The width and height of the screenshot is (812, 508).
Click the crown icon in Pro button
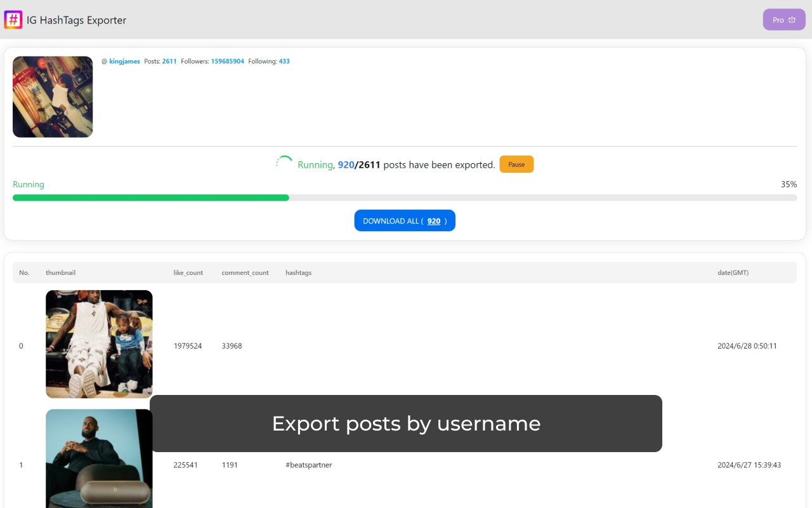pos(792,20)
